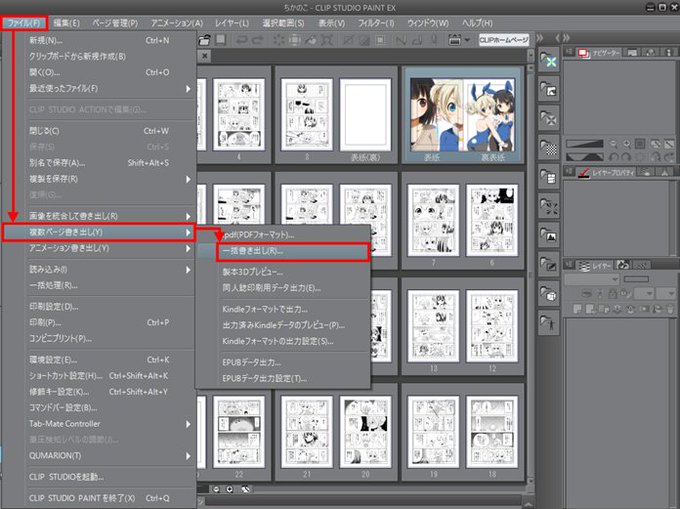Adjust Navigator zoom slider
The image size is (680, 509).
[584, 144]
